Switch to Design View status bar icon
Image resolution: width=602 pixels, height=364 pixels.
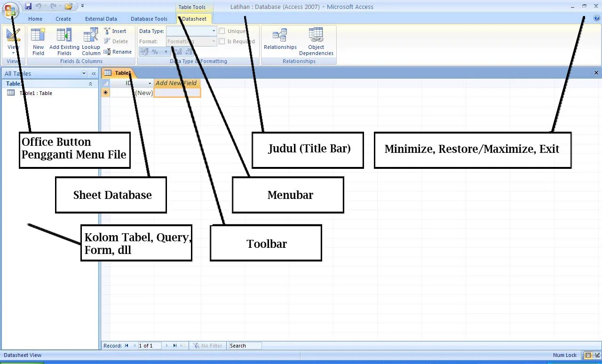[x=597, y=356]
